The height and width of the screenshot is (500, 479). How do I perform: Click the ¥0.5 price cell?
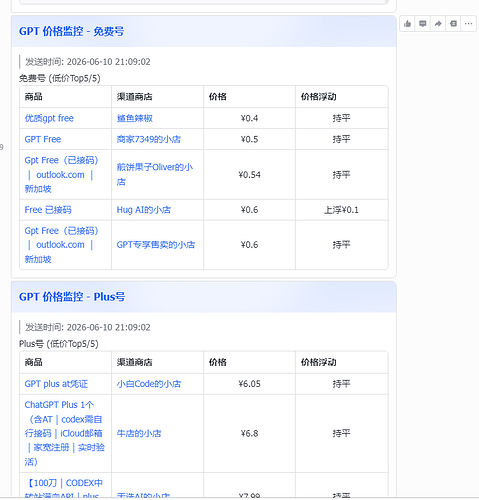click(249, 139)
